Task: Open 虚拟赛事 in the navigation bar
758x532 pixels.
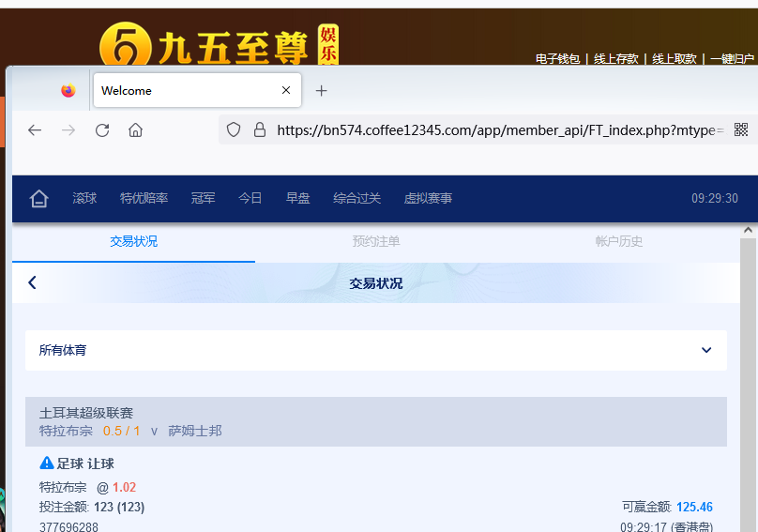Action: (x=428, y=198)
